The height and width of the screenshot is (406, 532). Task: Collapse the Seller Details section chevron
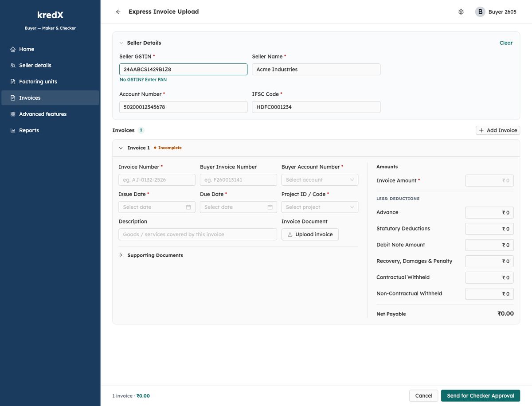click(121, 43)
